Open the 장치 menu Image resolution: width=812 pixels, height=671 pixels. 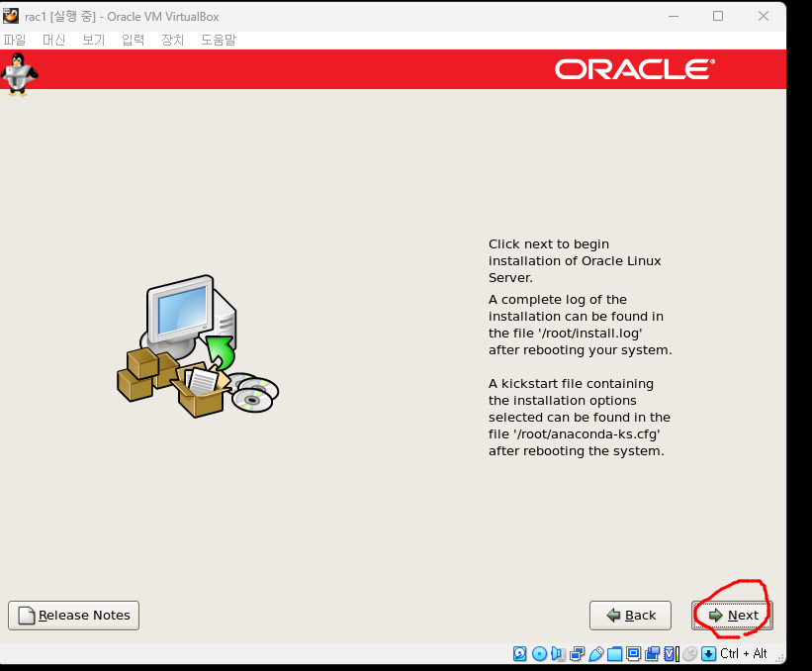coord(172,40)
